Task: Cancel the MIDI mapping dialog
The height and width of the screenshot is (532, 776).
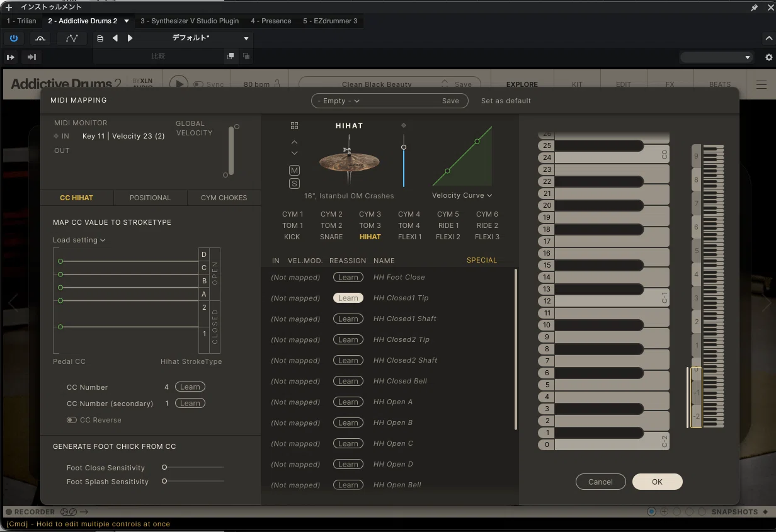Action: coord(600,482)
